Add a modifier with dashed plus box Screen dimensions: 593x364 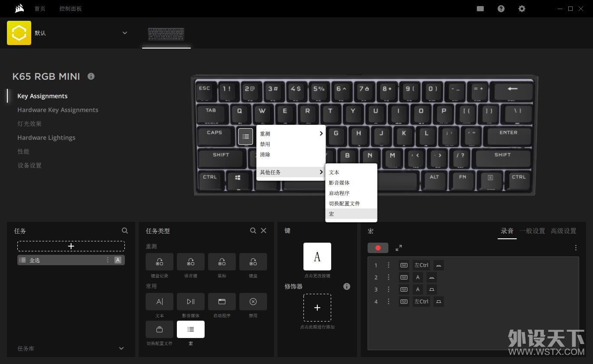317,308
